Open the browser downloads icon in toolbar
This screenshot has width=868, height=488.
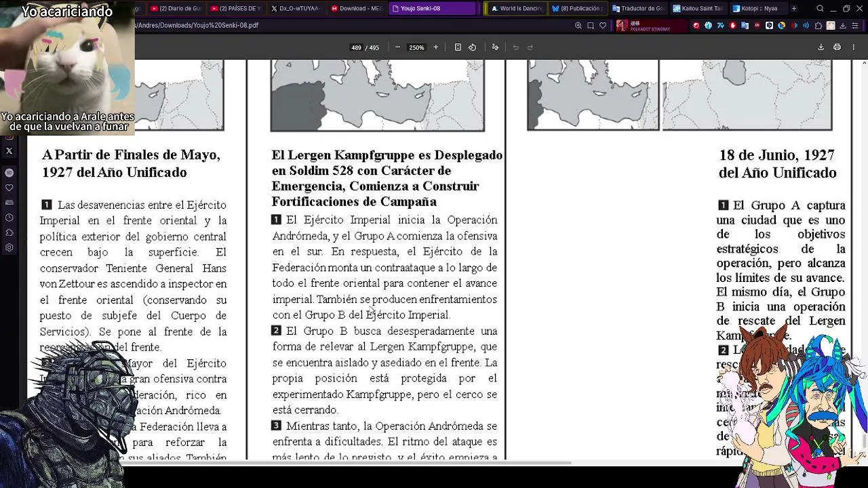tap(842, 26)
